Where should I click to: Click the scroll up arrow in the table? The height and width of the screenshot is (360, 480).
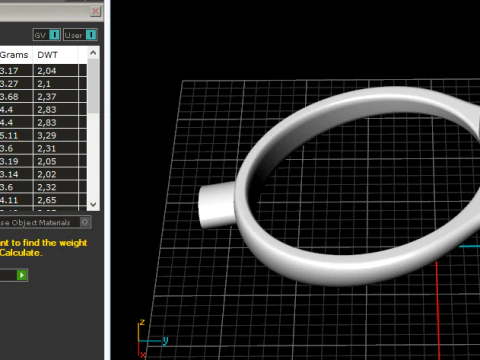(x=93, y=53)
